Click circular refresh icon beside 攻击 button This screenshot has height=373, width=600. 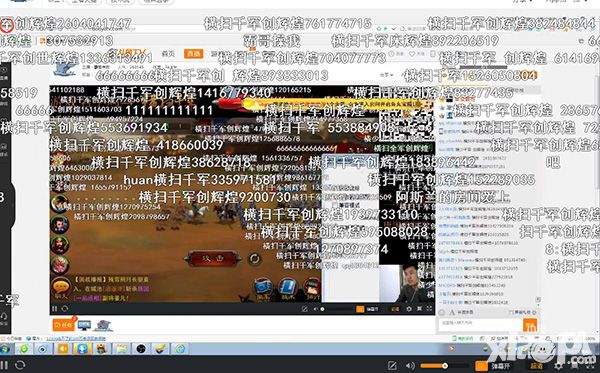254,259
